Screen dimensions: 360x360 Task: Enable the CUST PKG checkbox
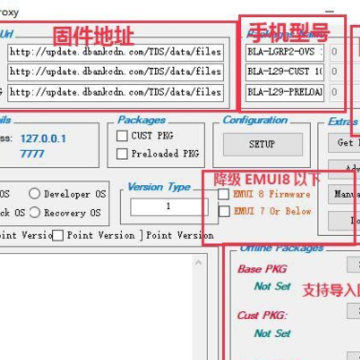coord(122,136)
